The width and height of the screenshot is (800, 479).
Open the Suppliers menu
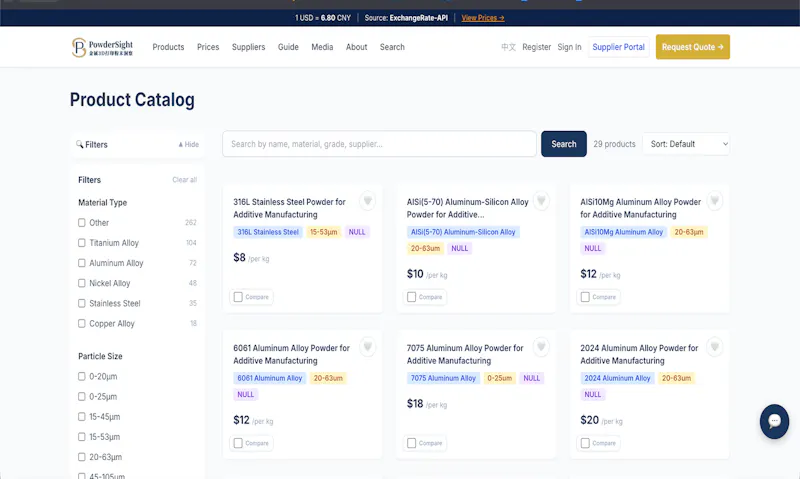click(248, 47)
